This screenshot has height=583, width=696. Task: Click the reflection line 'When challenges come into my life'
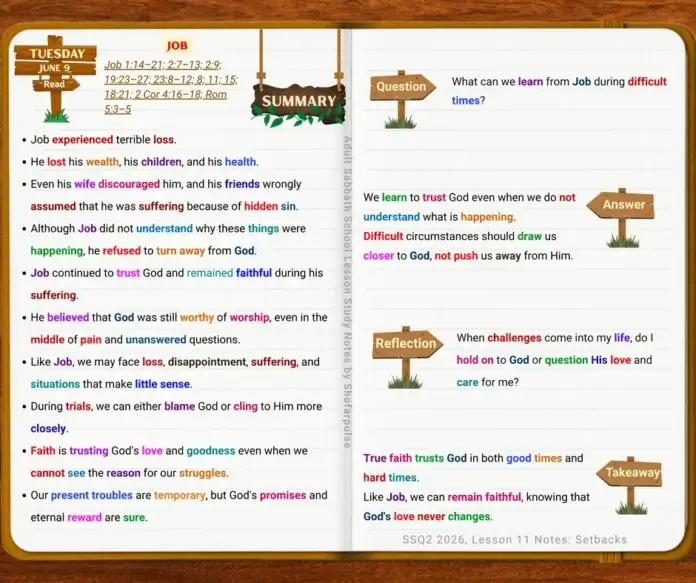pos(555,337)
